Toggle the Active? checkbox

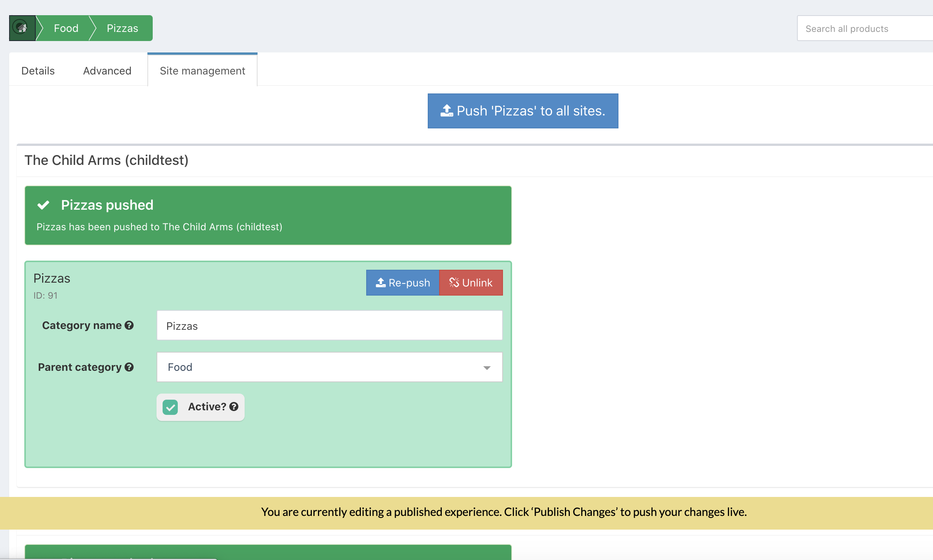click(x=170, y=407)
